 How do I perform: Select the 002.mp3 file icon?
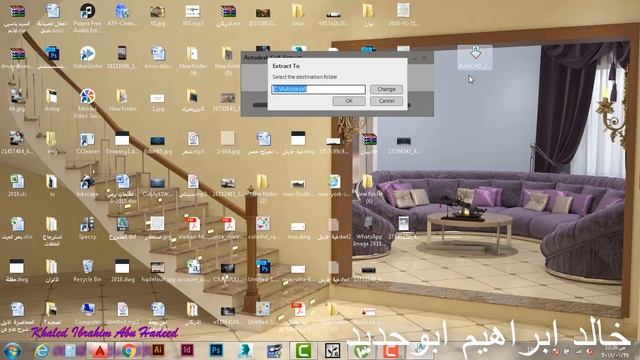193,15
